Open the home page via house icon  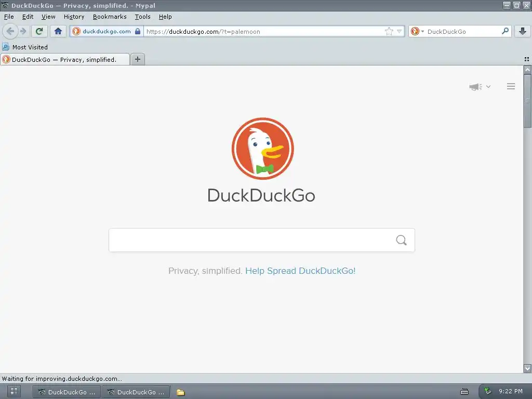point(58,31)
